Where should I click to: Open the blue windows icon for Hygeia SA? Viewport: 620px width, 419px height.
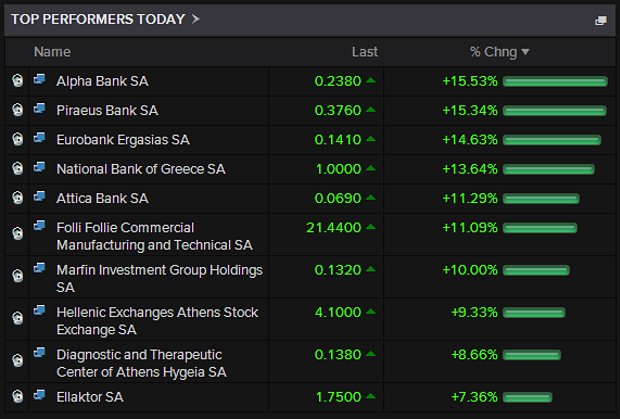39,352
